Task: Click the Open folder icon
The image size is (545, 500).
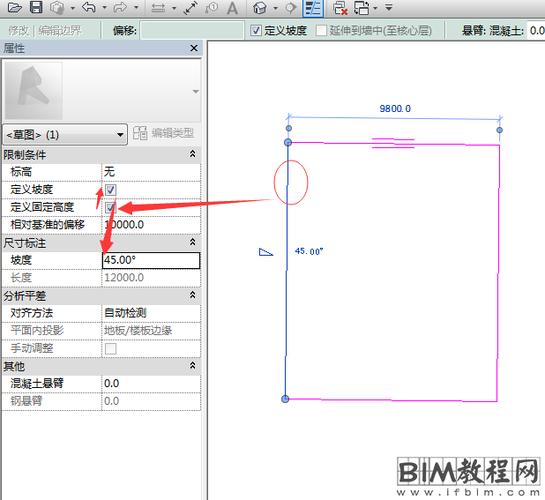Action: tap(15, 7)
